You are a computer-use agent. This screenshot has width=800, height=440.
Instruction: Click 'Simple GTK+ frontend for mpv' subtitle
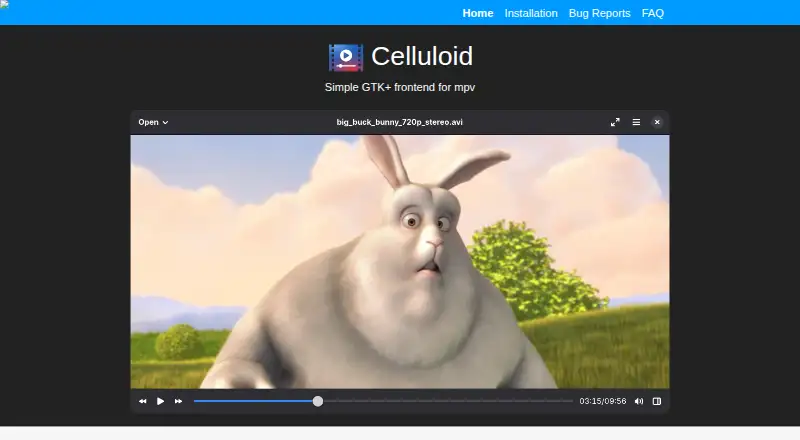399,87
